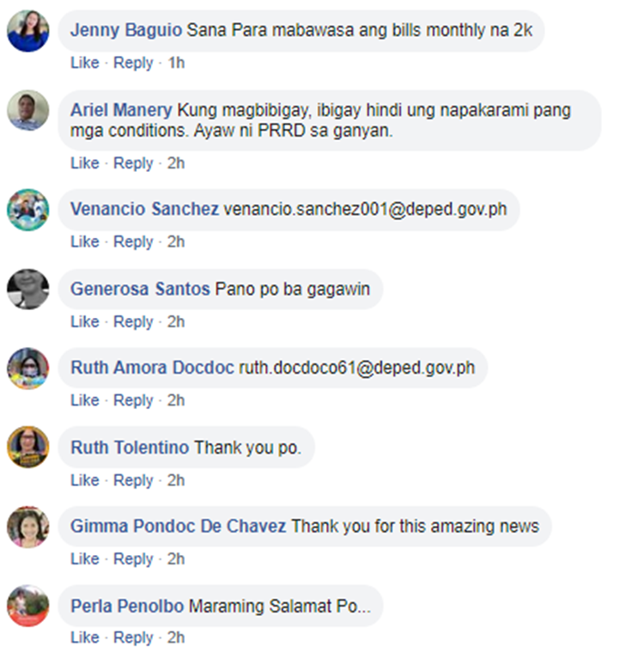This screenshot has height=665, width=644.
Task: Open Jenny Baguio's name link
Action: 126,31
